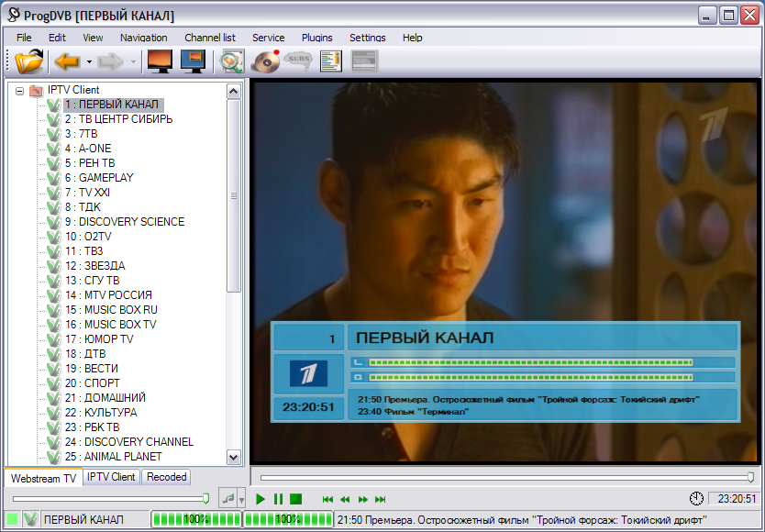Open the back arrow history dropdown
This screenshot has height=532, width=765.
tap(89, 62)
